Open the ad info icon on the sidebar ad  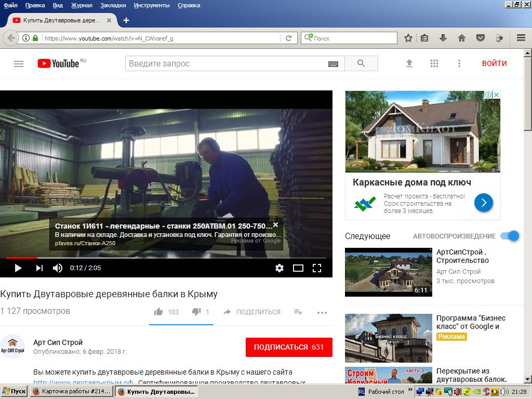click(488, 95)
